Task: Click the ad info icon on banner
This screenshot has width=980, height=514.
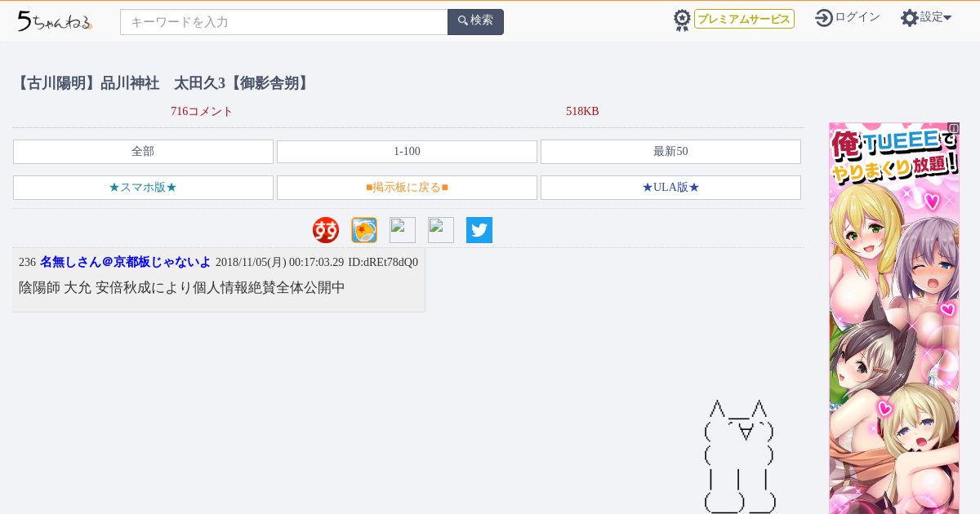Action: pos(953,128)
